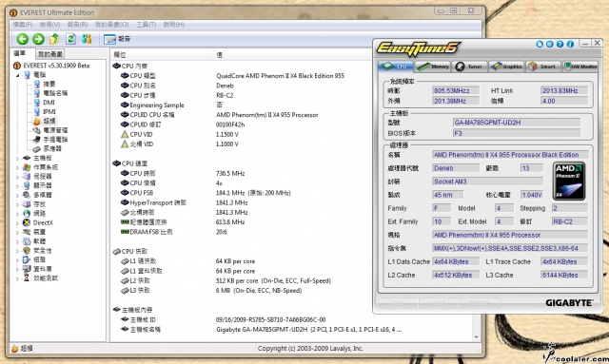This screenshot has width=609, height=364.
Task: Expand the DirectX tree node
Action: pyautogui.click(x=17, y=223)
